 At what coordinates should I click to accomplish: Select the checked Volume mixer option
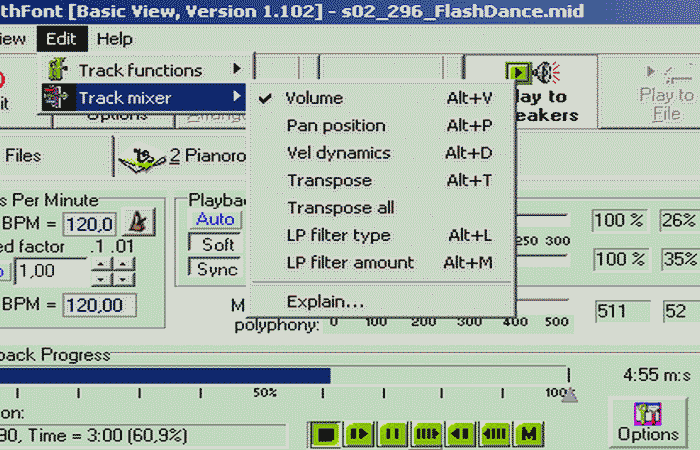click(314, 98)
